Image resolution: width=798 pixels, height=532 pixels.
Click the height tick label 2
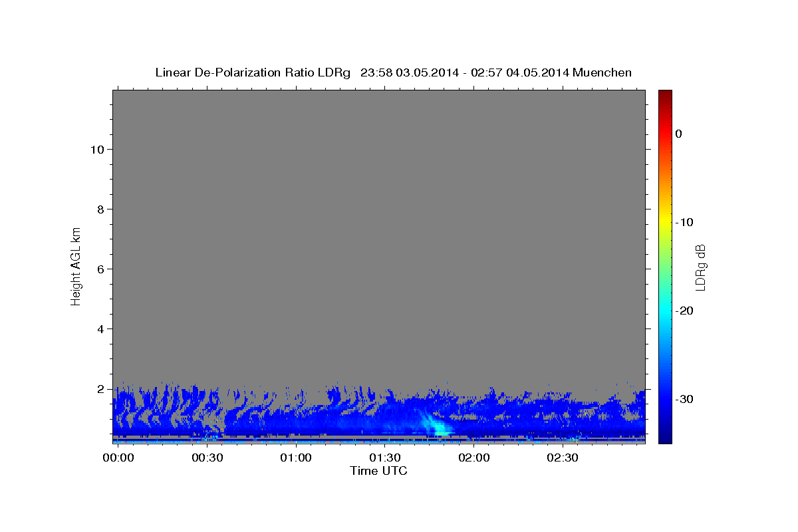click(99, 388)
